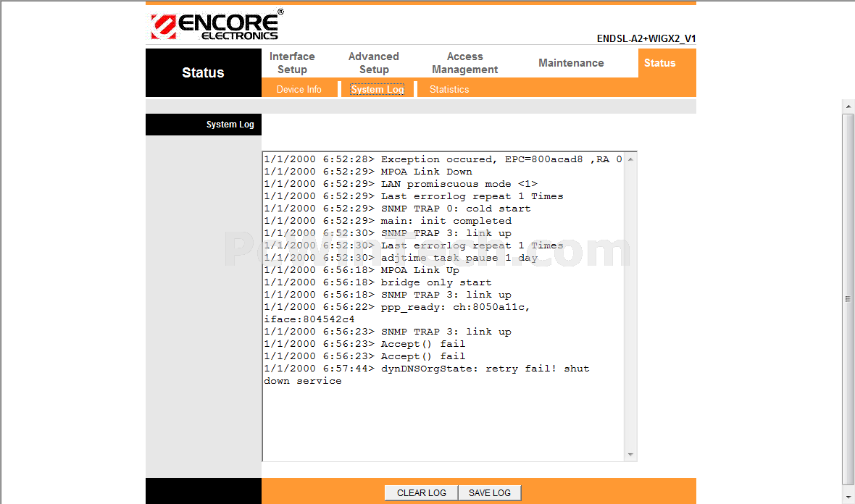Click the log textarea scroll-down arrow
855x504 pixels.
pyautogui.click(x=630, y=455)
